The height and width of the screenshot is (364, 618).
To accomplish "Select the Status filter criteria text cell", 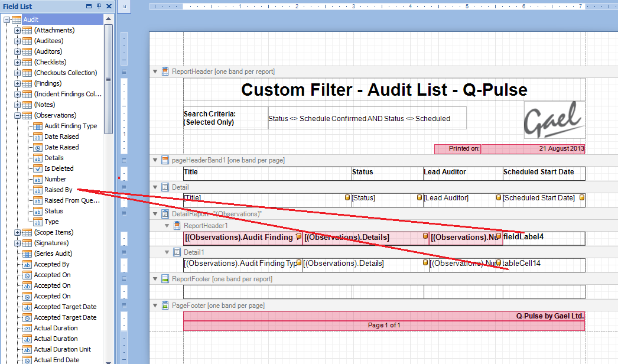I will tap(367, 118).
